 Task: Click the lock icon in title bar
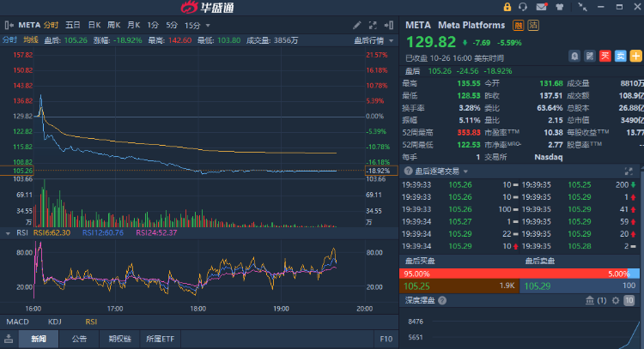point(506,7)
